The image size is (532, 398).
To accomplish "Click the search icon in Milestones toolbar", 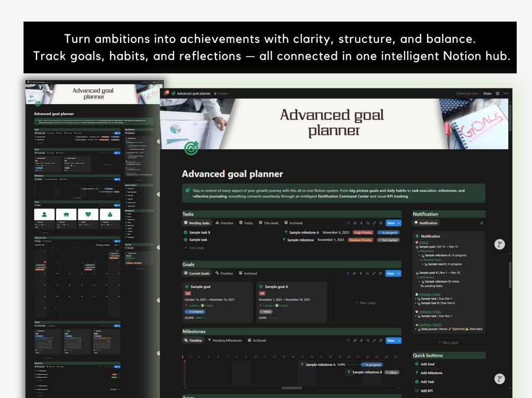I will pos(368,340).
